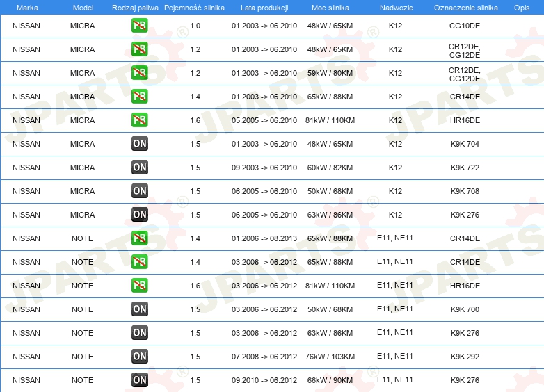Select the ON icon for the Micra K9K 276
The height and width of the screenshot is (392, 544).
click(x=139, y=215)
